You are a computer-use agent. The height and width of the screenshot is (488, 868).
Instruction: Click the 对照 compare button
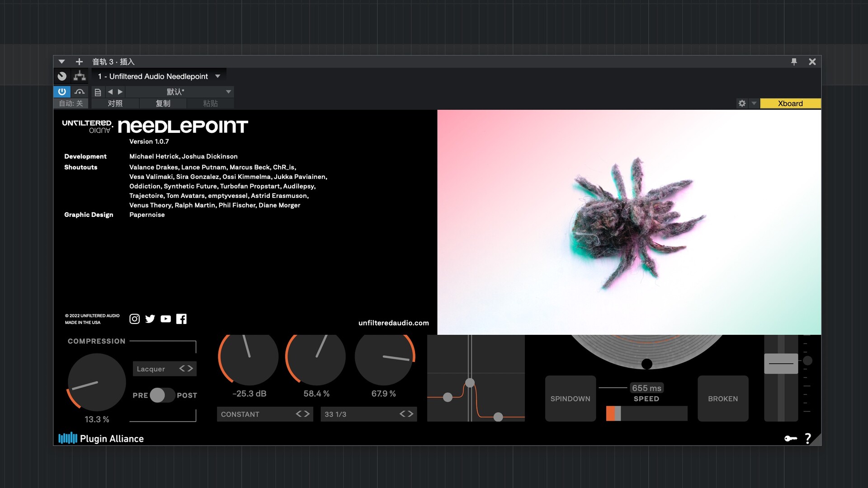click(115, 103)
